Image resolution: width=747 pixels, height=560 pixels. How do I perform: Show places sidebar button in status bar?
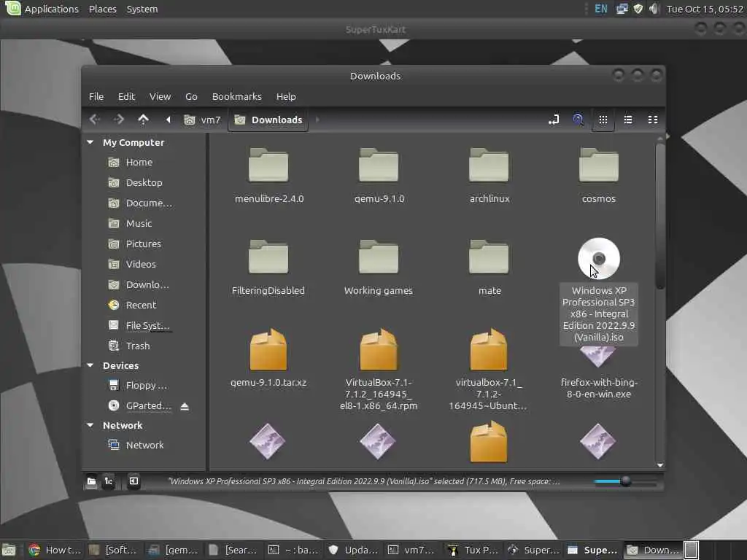pyautogui.click(x=91, y=481)
